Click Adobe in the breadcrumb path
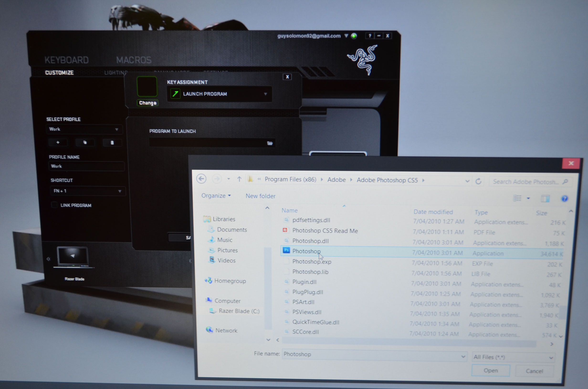 [336, 180]
